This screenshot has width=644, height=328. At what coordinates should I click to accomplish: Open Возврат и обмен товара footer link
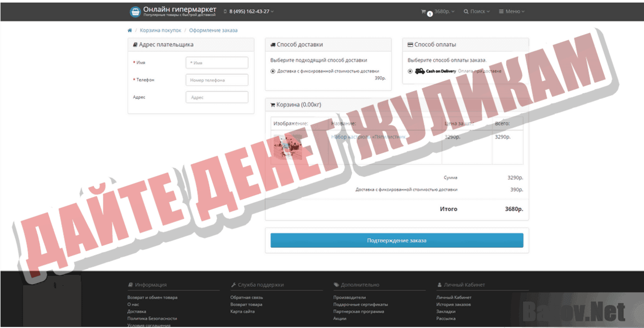pos(152,298)
